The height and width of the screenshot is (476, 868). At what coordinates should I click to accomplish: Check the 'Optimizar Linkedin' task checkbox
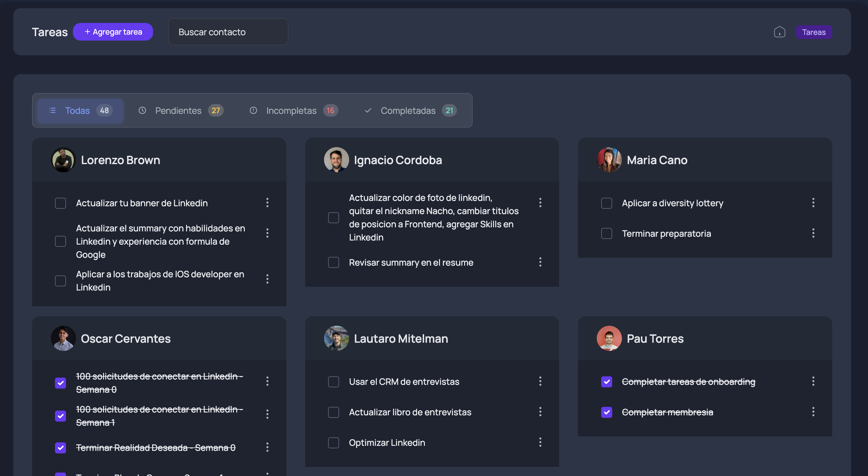tap(333, 443)
